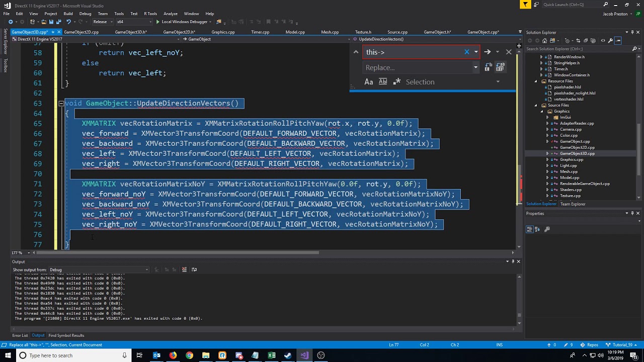Image resolution: width=644 pixels, height=362 pixels.
Task: Click the Undo toolbar icon
Action: [x=68, y=22]
